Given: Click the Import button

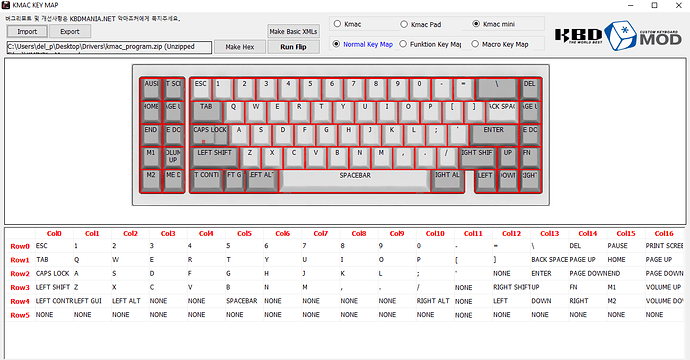Looking at the screenshot, I should coord(27,31).
